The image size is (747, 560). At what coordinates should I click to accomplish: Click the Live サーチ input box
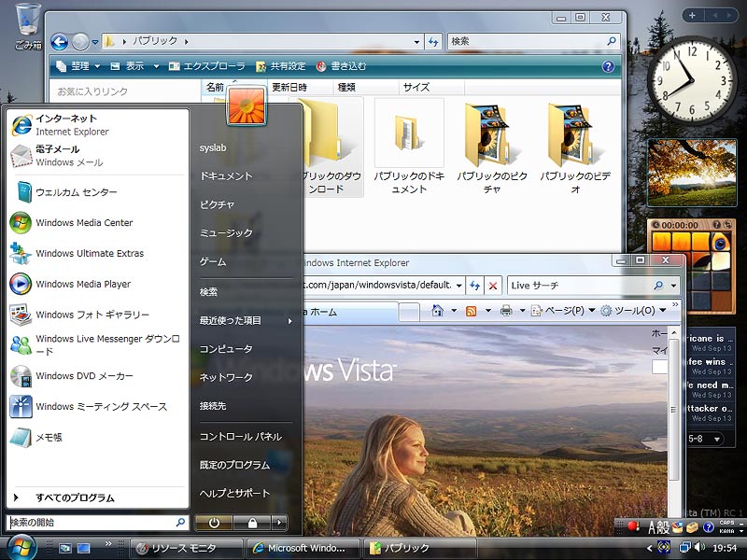click(x=579, y=286)
